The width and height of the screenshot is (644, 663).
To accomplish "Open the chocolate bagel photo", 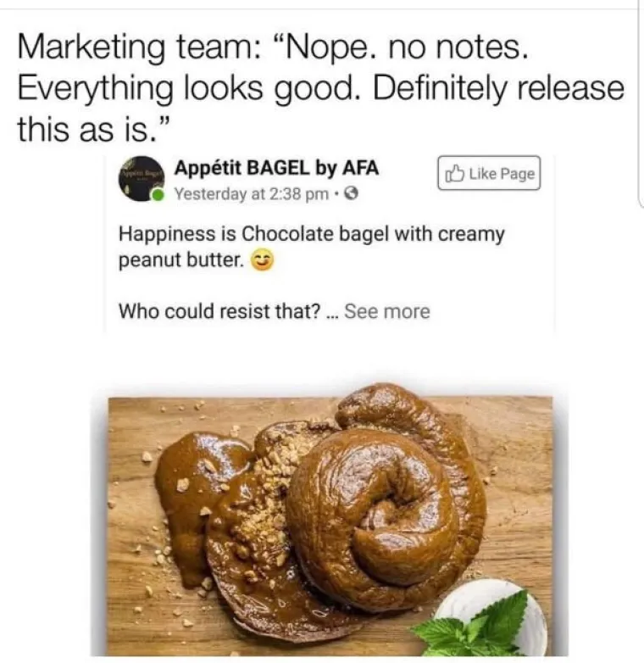I will point(330,520).
